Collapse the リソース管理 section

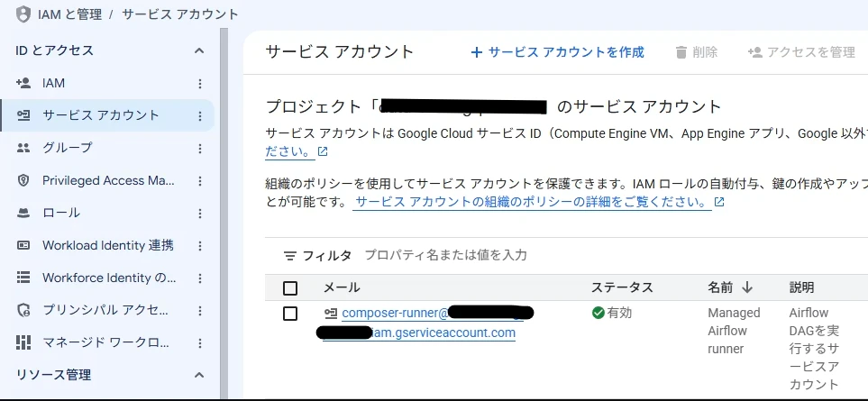pos(199,375)
